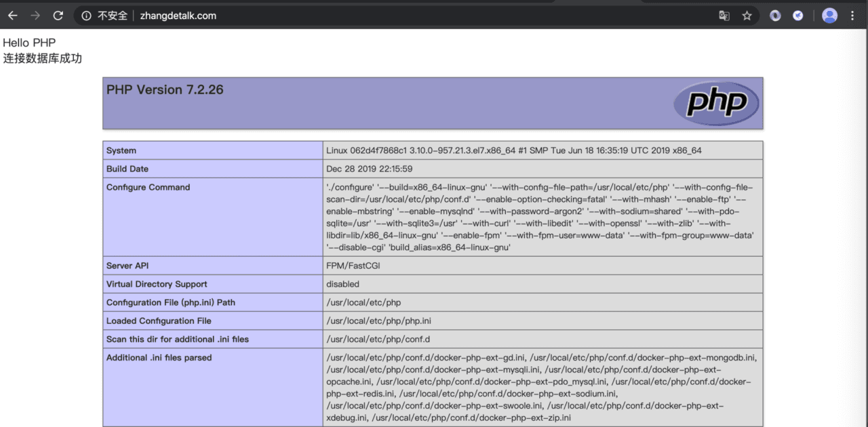Select the Build Date label

(x=127, y=169)
